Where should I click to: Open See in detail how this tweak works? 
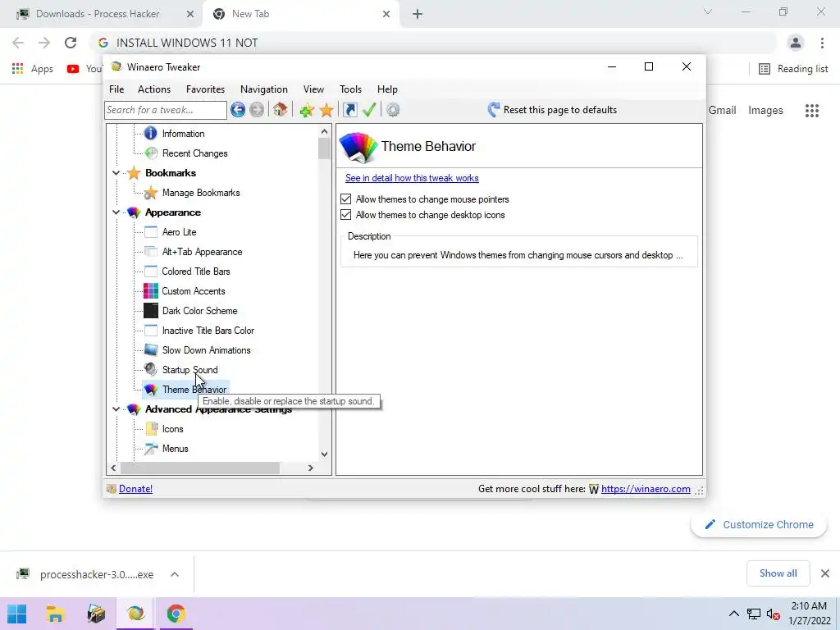point(412,178)
